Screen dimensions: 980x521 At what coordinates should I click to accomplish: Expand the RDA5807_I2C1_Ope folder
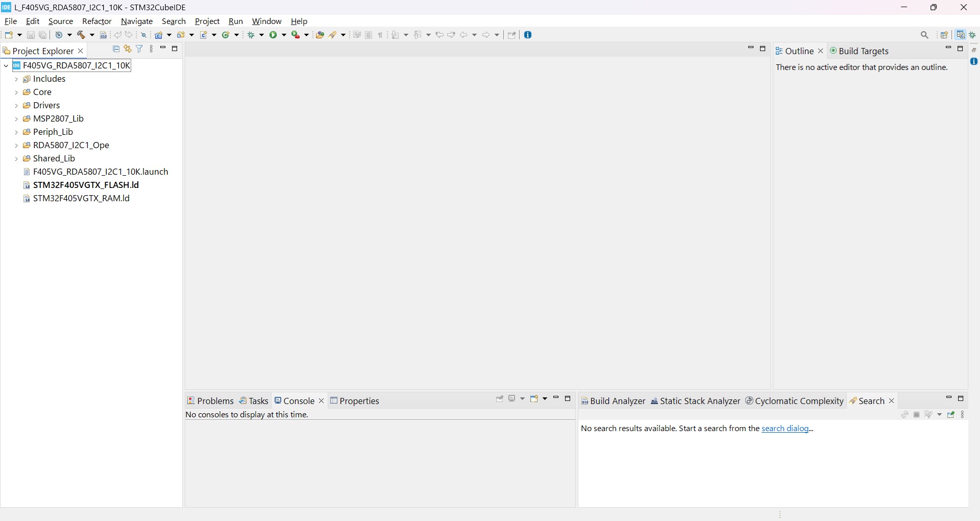point(16,146)
